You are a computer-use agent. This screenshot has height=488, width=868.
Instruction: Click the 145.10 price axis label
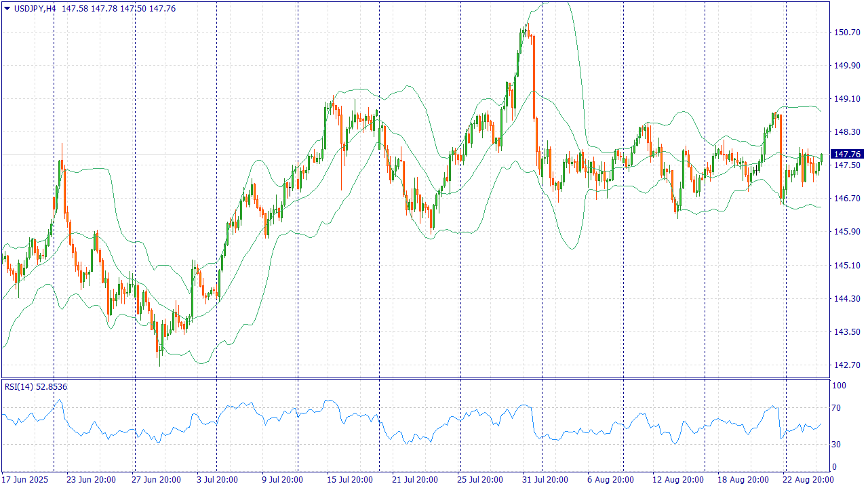846,265
